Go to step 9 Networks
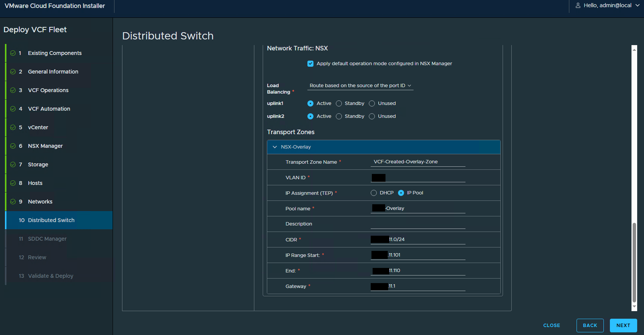 point(59,202)
